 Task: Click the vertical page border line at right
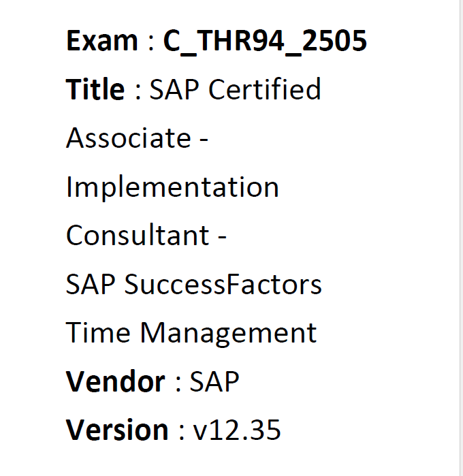(x=460, y=238)
